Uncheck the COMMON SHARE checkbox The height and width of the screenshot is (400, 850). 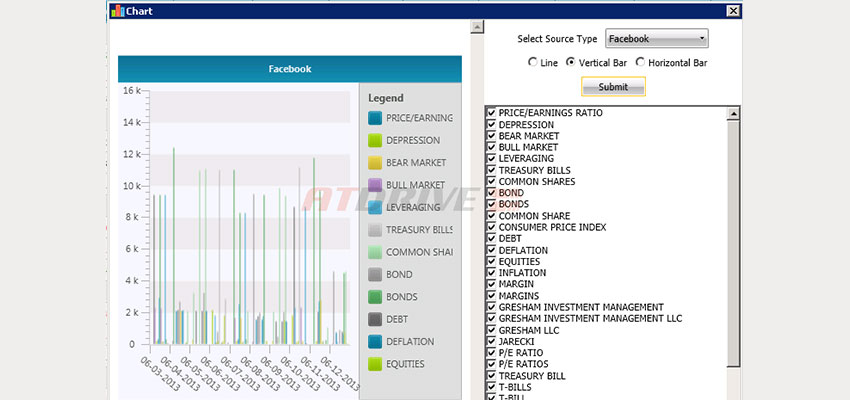492,216
